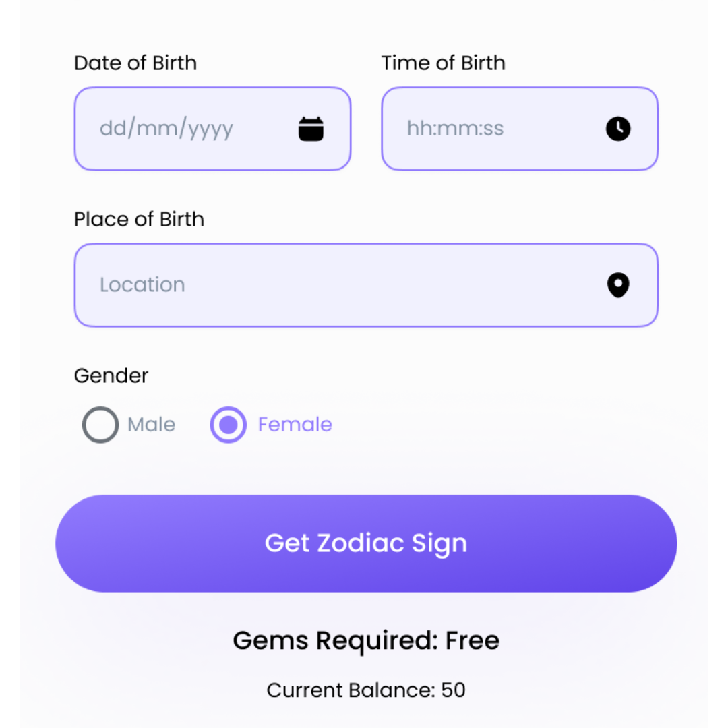Click the word Free after Gems Required
This screenshot has height=728, width=728.
473,640
